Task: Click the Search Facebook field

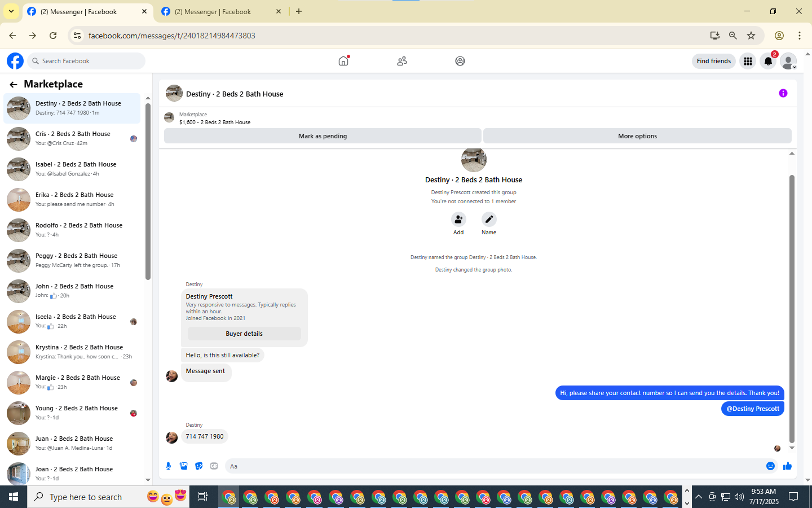Action: 86,61
